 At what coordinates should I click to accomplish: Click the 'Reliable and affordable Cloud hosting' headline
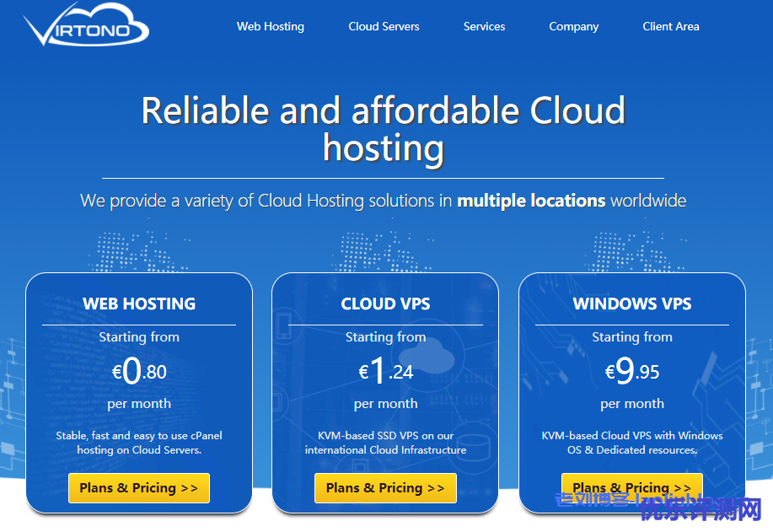[x=384, y=128]
